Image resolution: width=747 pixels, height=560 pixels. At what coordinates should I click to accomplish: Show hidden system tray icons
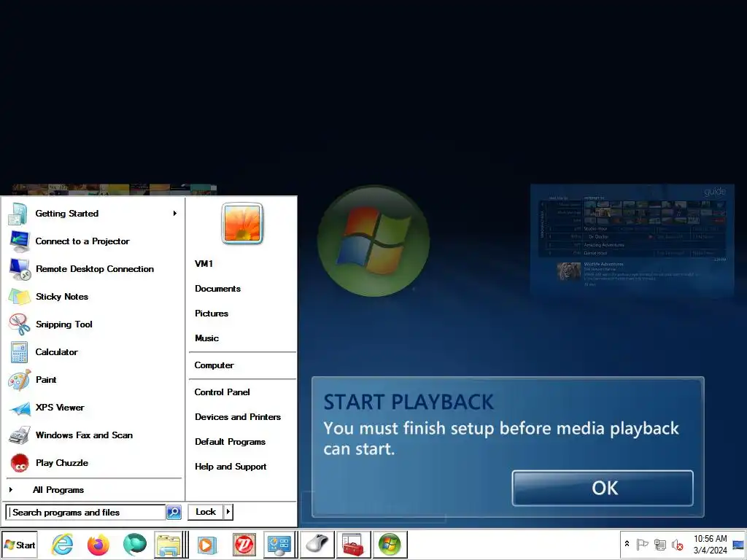click(x=627, y=544)
